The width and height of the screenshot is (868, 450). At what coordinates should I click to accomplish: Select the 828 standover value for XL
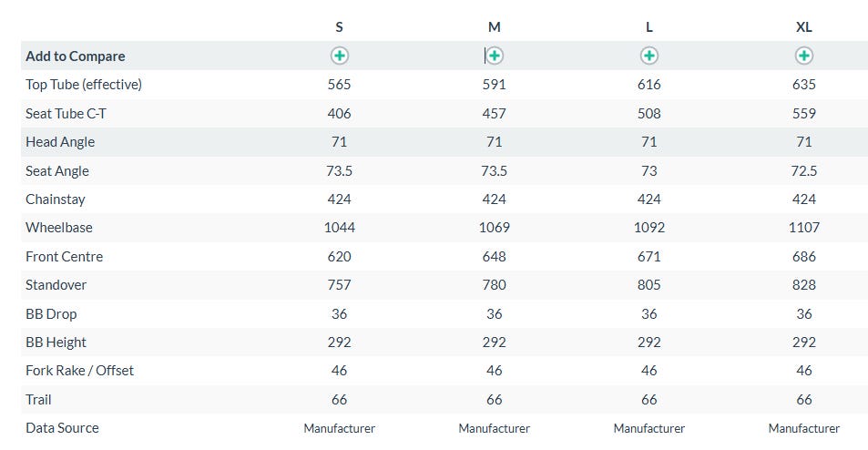click(x=804, y=285)
